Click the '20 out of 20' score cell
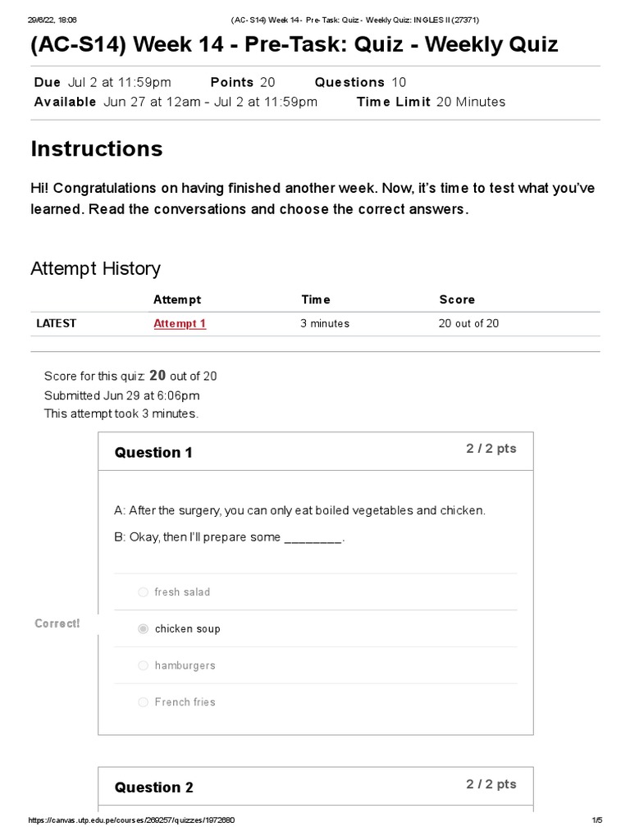Viewport: 630px width, 840px height. pyautogui.click(x=468, y=323)
